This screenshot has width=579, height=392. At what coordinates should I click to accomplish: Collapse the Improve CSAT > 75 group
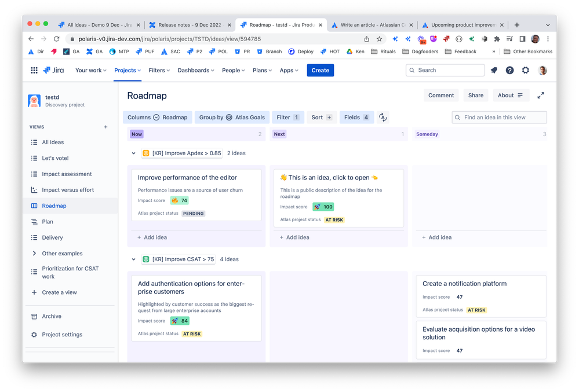(134, 259)
